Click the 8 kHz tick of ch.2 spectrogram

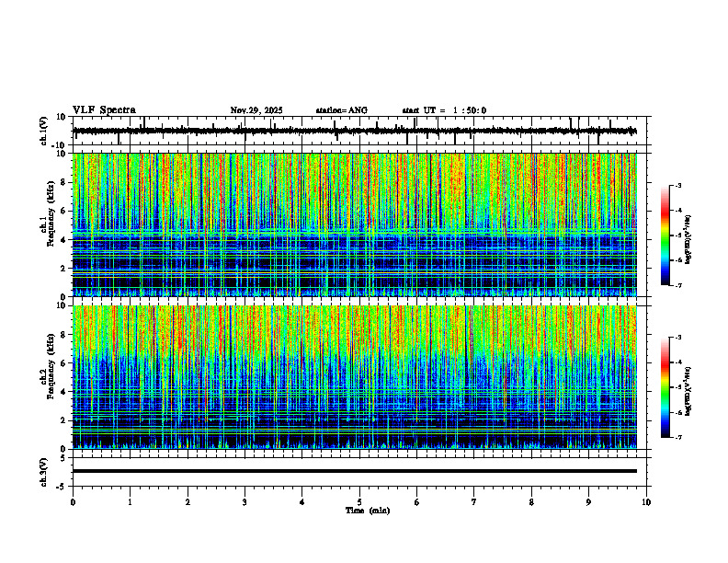(x=64, y=335)
